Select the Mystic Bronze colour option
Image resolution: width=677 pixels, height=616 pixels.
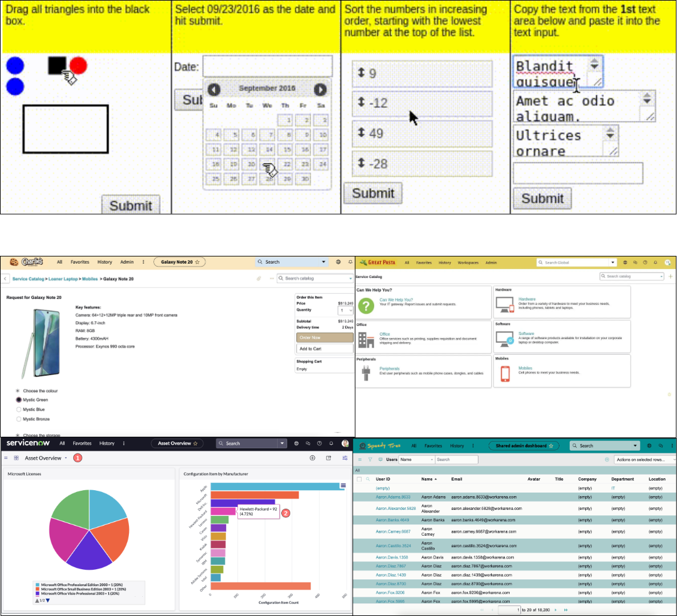pos(19,419)
